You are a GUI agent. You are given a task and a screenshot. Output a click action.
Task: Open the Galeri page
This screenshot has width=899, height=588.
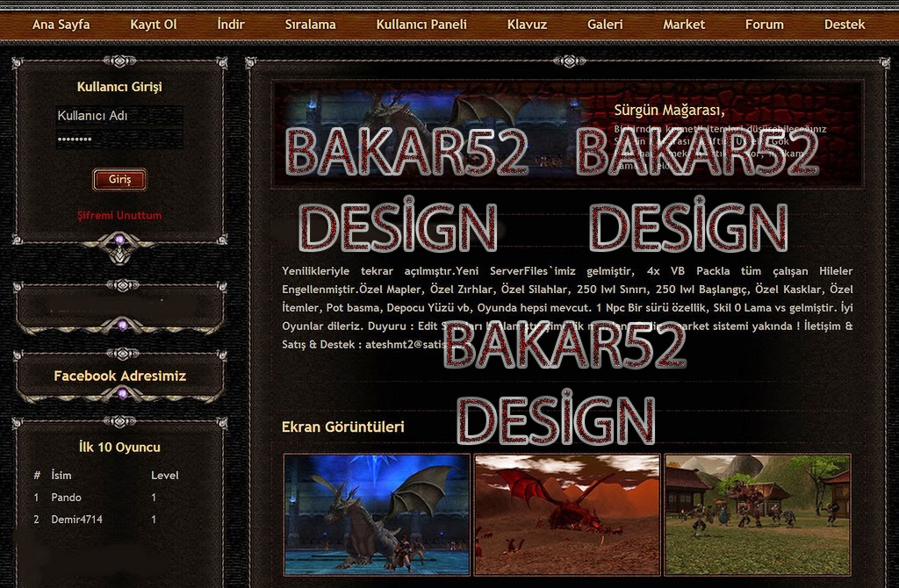[605, 25]
